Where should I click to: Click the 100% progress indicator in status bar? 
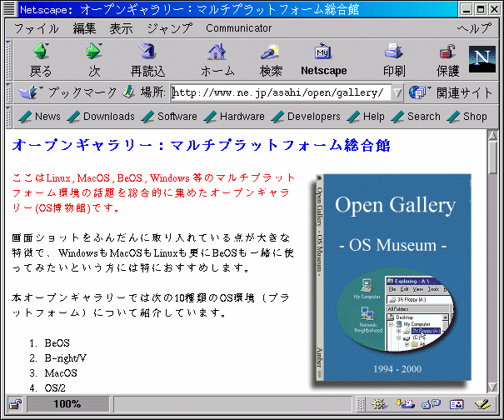coord(67,404)
